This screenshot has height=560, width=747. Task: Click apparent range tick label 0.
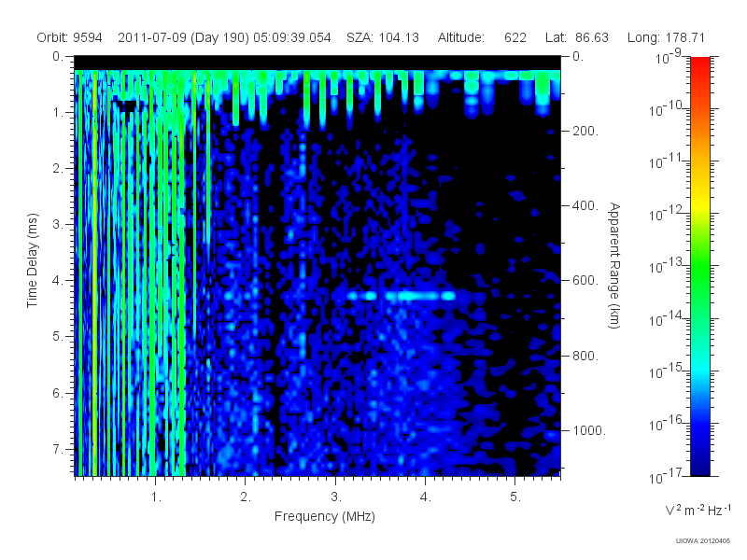pos(578,56)
